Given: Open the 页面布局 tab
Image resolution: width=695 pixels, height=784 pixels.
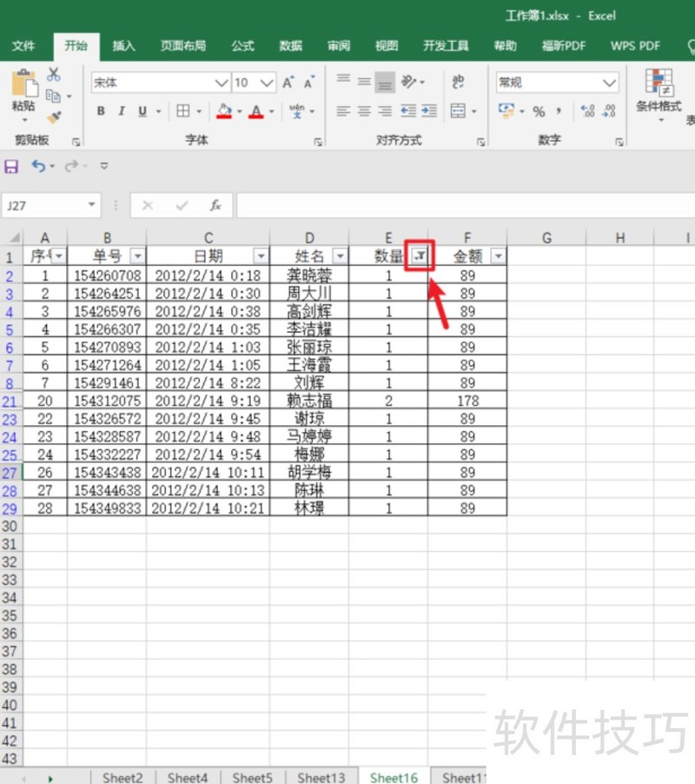Looking at the screenshot, I should click(x=182, y=46).
